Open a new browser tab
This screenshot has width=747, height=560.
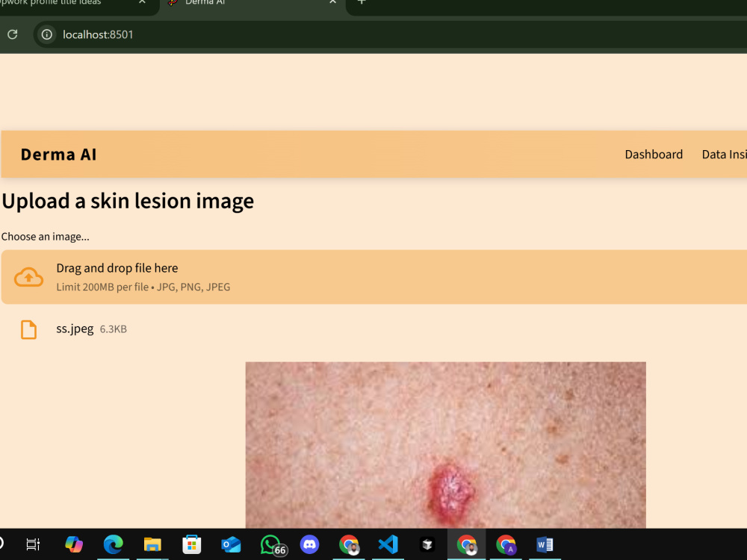362,2
